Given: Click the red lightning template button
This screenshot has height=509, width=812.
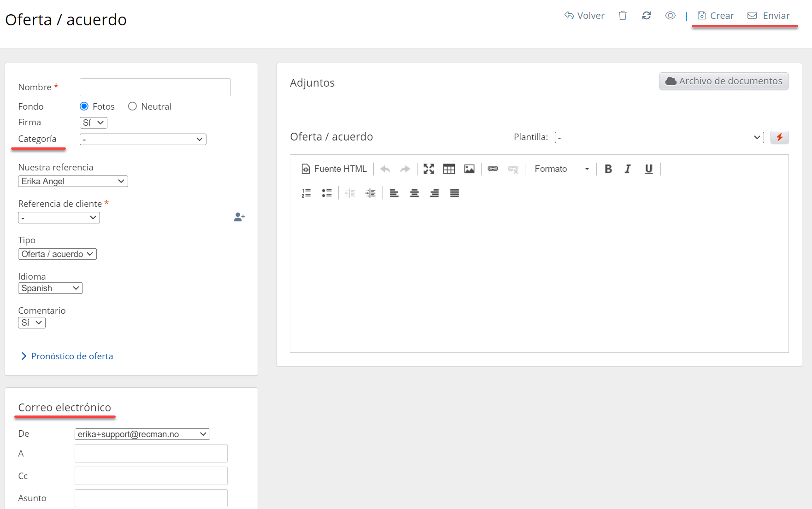Looking at the screenshot, I should tap(779, 137).
